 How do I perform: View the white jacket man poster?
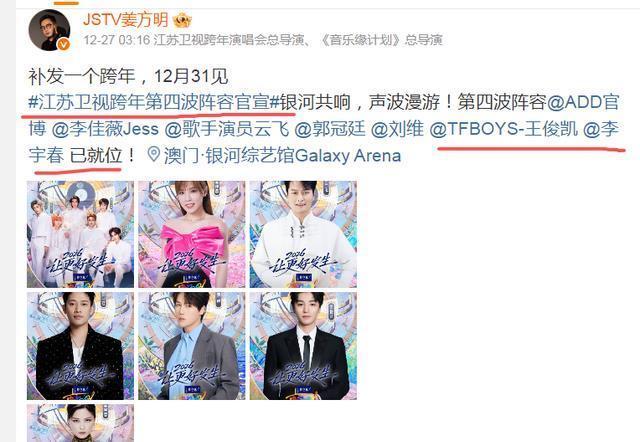303,234
